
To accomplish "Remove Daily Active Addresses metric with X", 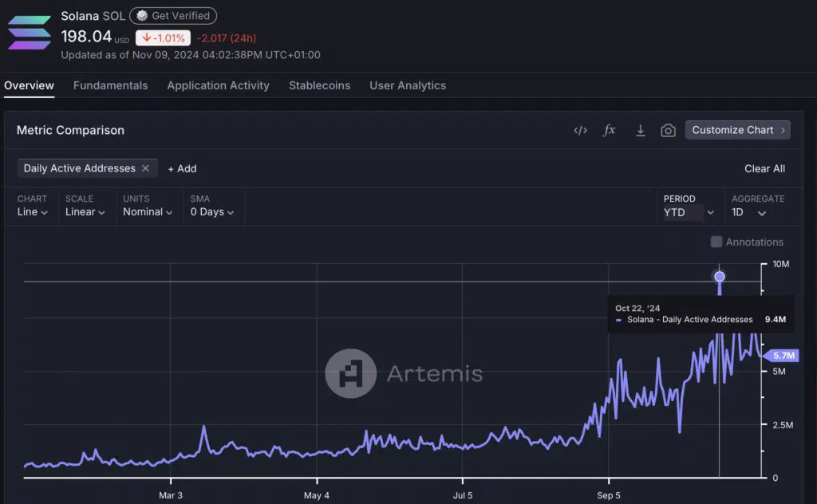I will [145, 168].
